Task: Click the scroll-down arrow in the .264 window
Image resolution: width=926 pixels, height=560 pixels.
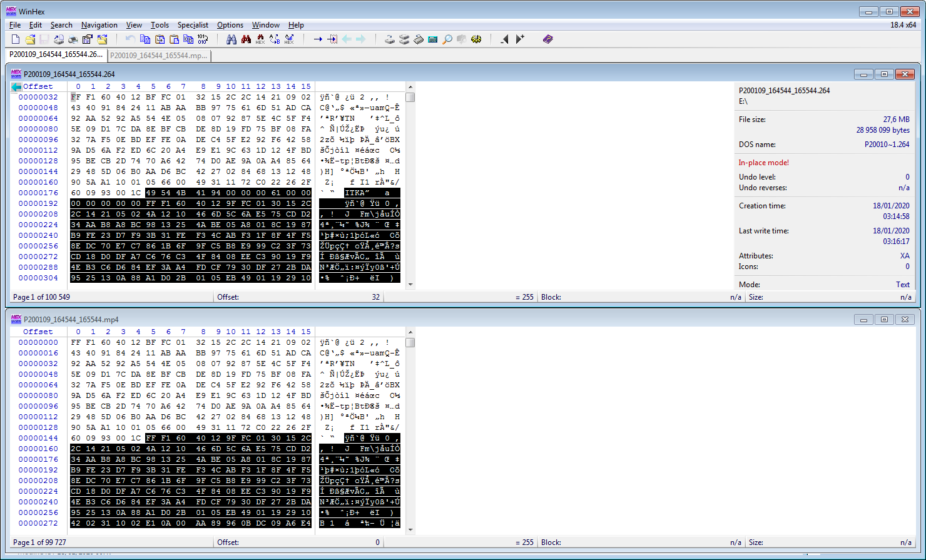Action: (410, 285)
